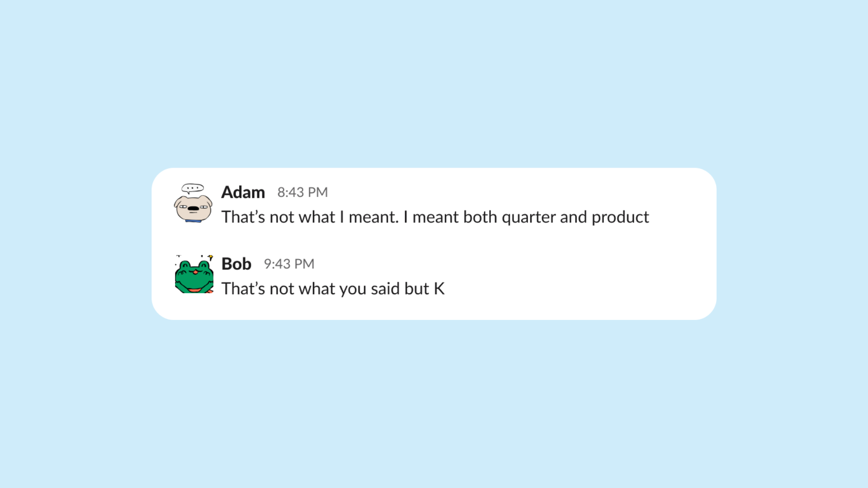Click the word "said" in Bob's message
This screenshot has height=488, width=868.
click(385, 289)
